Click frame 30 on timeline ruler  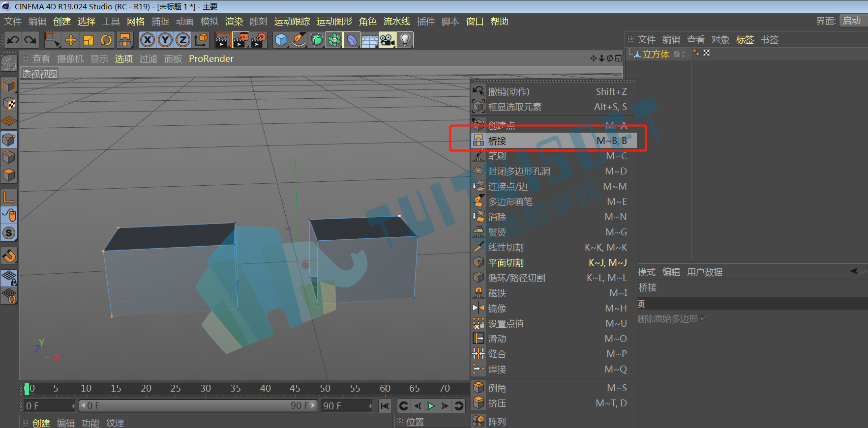pos(206,388)
